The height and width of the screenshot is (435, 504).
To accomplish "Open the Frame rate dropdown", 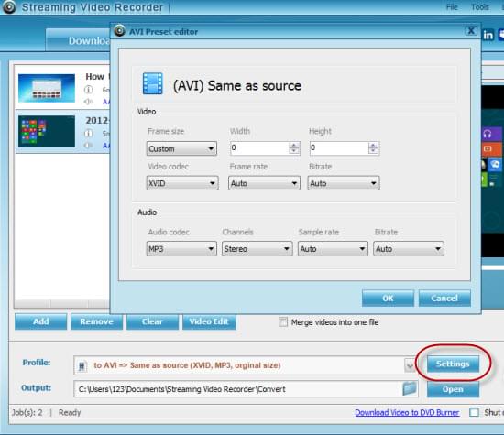I will click(264, 183).
